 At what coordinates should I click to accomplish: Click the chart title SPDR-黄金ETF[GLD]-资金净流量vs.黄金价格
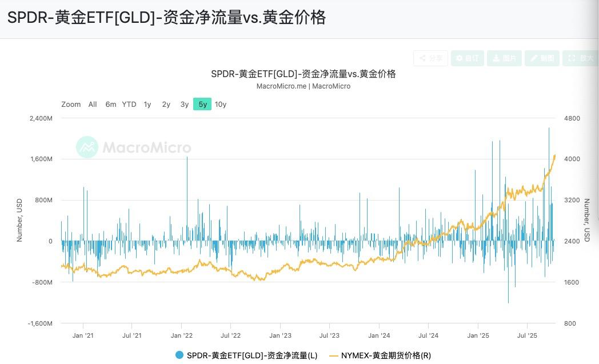pyautogui.click(x=304, y=74)
